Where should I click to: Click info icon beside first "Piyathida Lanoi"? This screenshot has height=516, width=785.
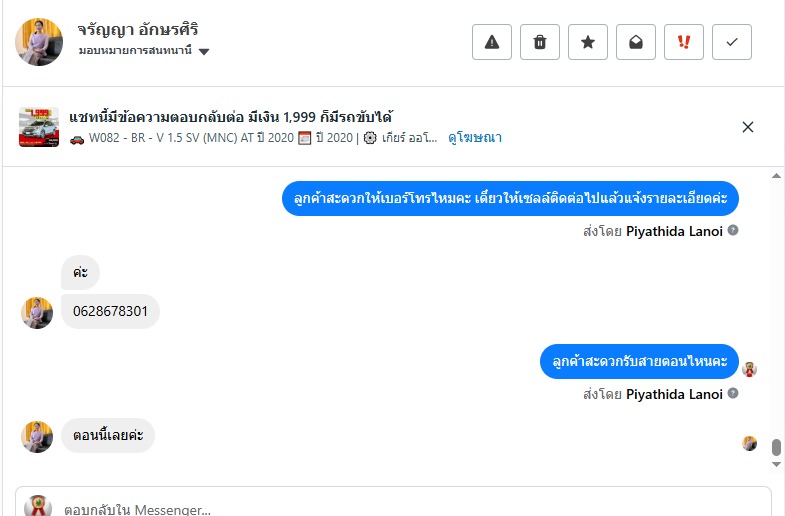pos(733,230)
